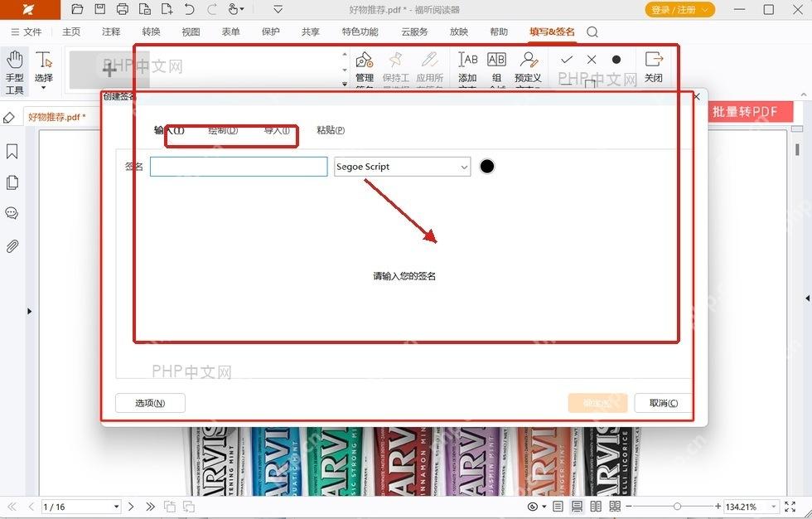Viewport: 812px width, 519px height.
Task: Open the Comments side panel
Action: coord(12,213)
